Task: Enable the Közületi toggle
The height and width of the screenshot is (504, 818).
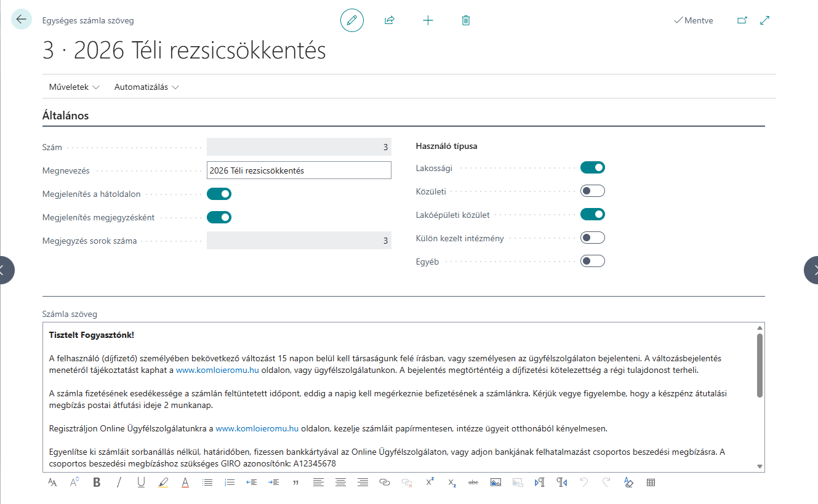Action: (592, 191)
